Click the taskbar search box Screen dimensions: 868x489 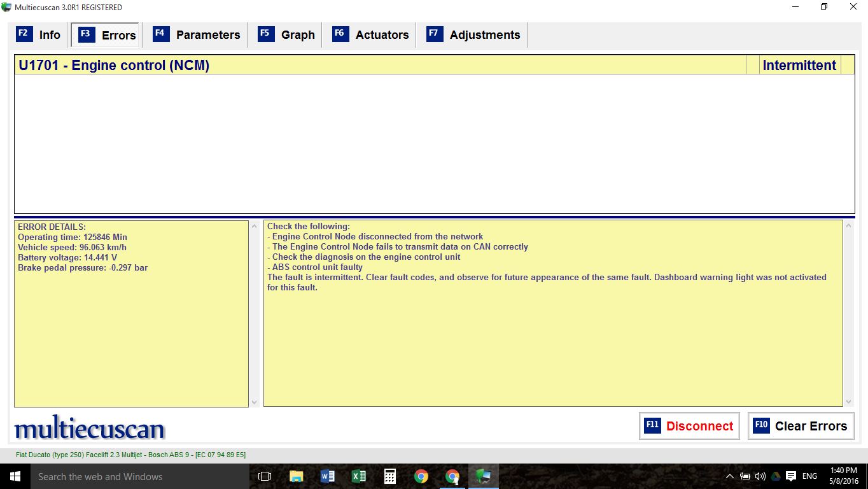point(140,476)
